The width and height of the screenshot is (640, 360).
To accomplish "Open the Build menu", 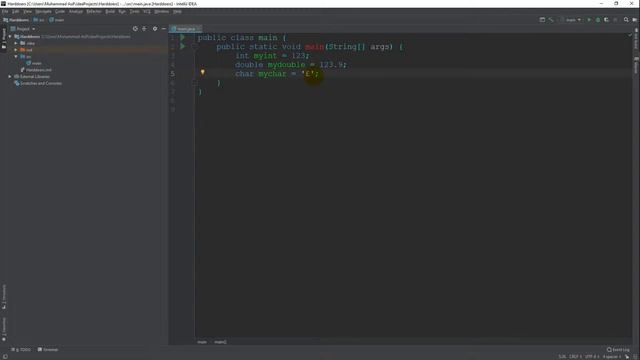I will pyautogui.click(x=110, y=11).
